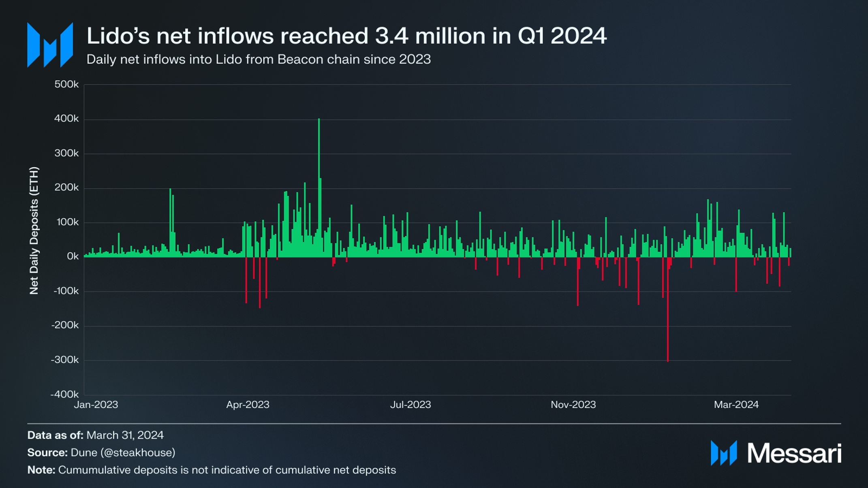Click the -200k y-axis label
Viewport: 868px width, 488px height.
(x=65, y=325)
